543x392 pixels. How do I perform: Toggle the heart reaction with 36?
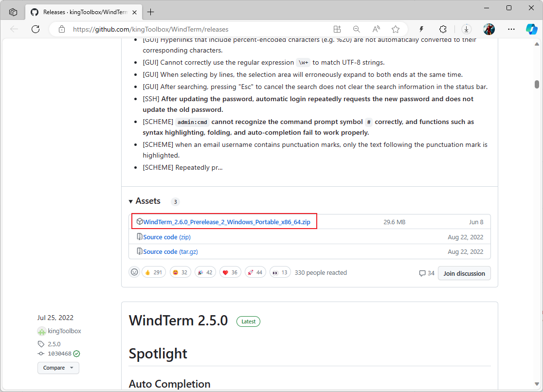230,272
